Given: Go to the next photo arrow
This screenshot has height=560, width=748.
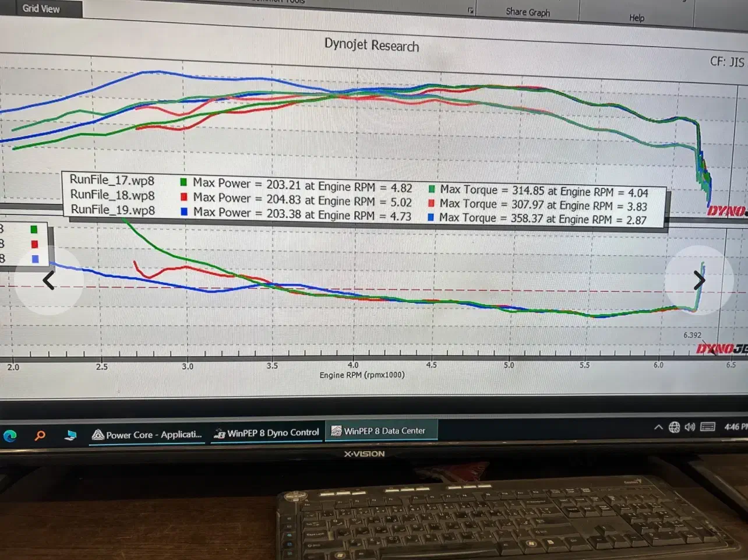Looking at the screenshot, I should coord(699,280).
